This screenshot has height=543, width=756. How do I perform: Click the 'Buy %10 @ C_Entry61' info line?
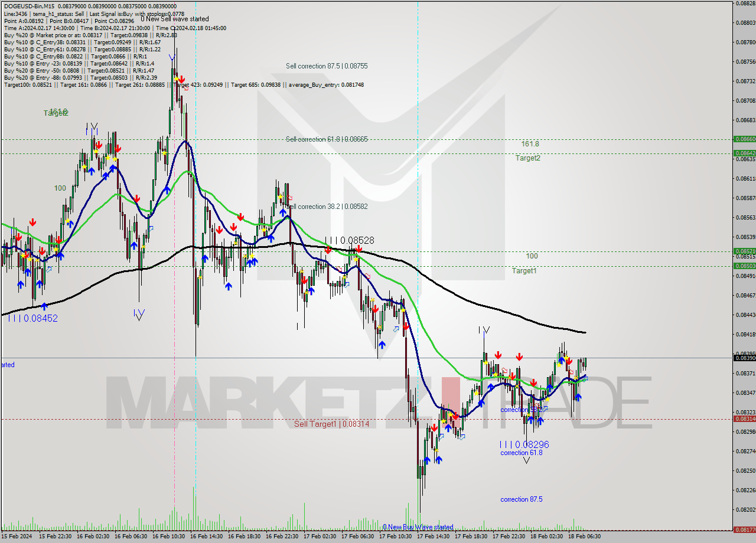[83, 49]
